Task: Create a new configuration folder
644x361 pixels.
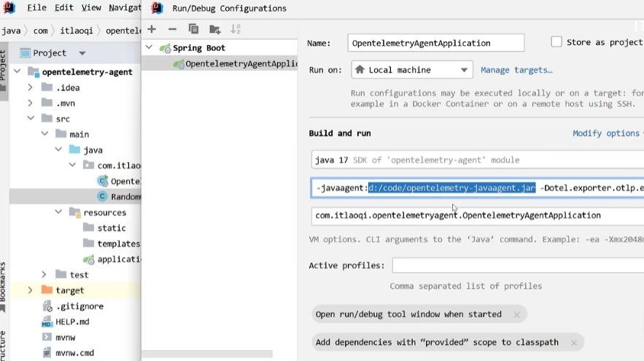Action: pos(215,29)
